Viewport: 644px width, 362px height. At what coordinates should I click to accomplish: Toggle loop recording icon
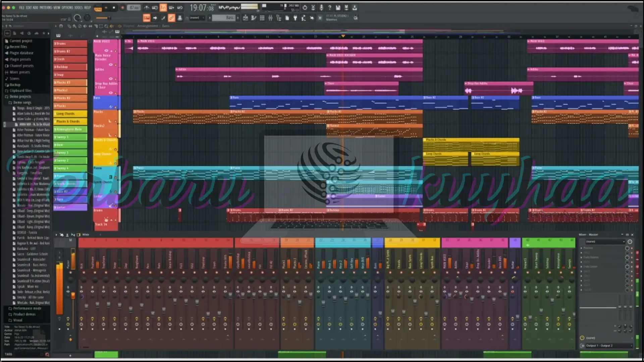[x=180, y=7]
